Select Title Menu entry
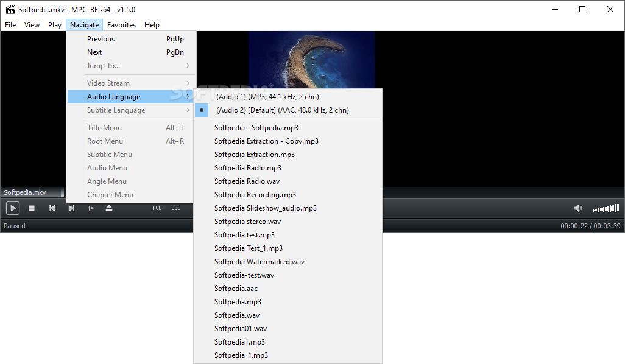 [132, 128]
